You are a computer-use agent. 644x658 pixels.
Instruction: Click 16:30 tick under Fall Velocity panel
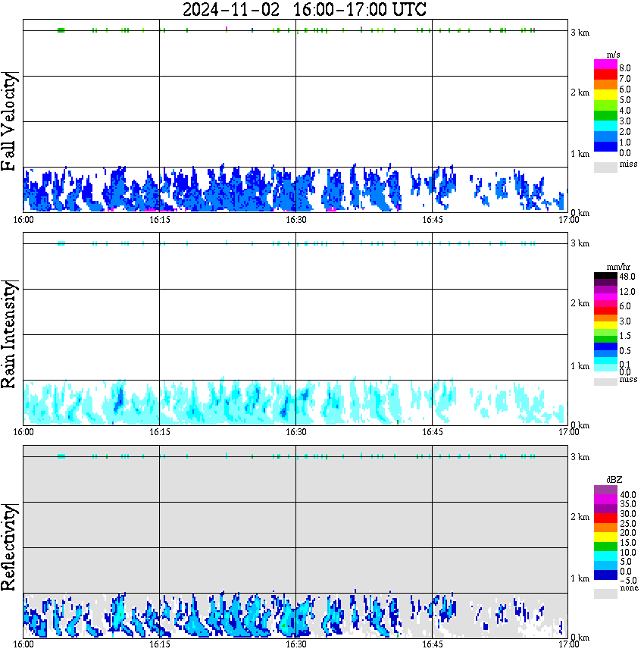(295, 220)
